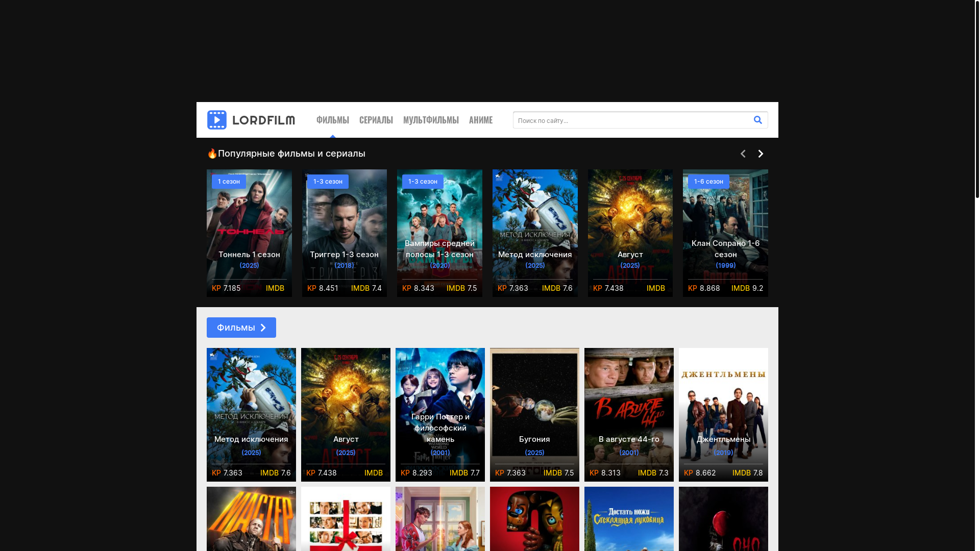Screen dimensions: 980x551
Task: Open Август in Фильмы grid
Action: (x=346, y=415)
